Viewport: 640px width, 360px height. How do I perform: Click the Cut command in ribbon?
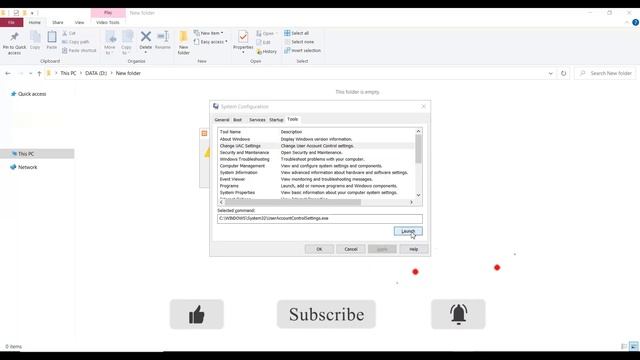pos(69,33)
